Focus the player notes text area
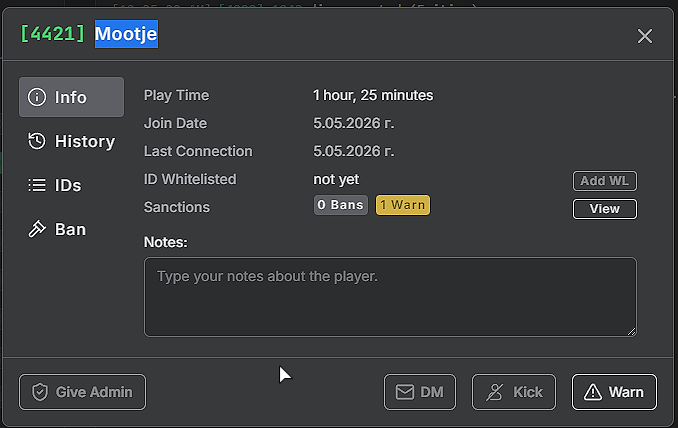Image resolution: width=678 pixels, height=428 pixels. [x=390, y=297]
